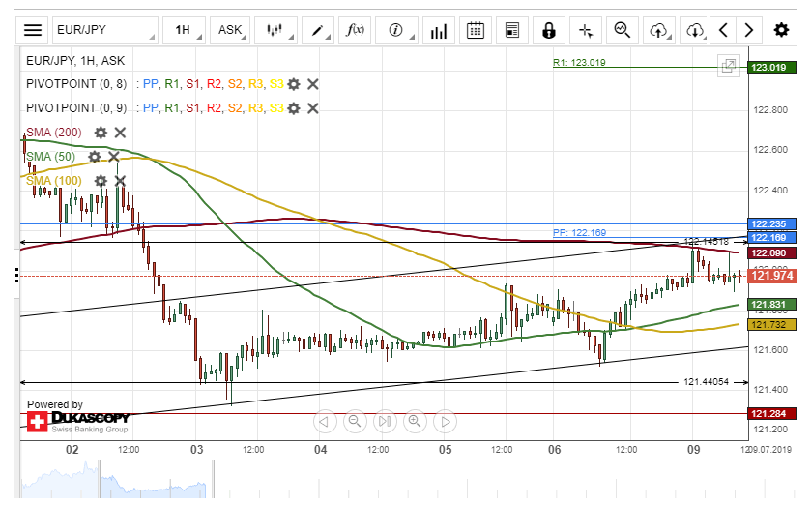
Task: Click the Dukascopy Swiss Banking Group logo
Action: (x=77, y=422)
